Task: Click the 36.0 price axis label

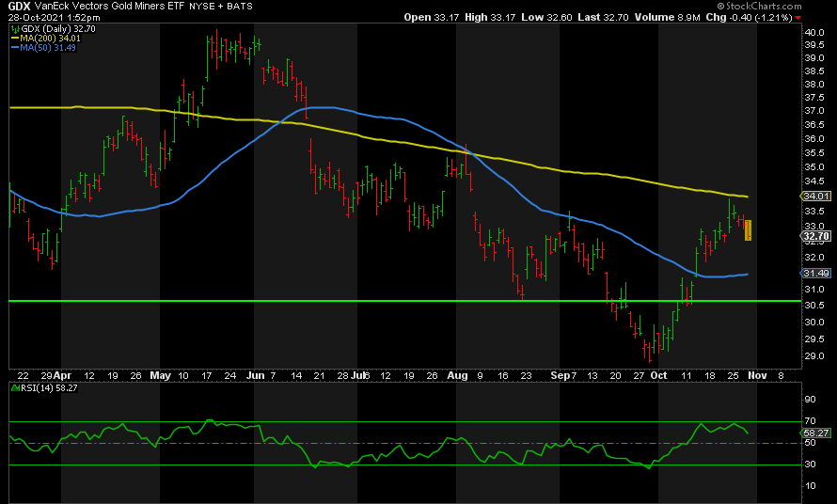Action: click(814, 139)
